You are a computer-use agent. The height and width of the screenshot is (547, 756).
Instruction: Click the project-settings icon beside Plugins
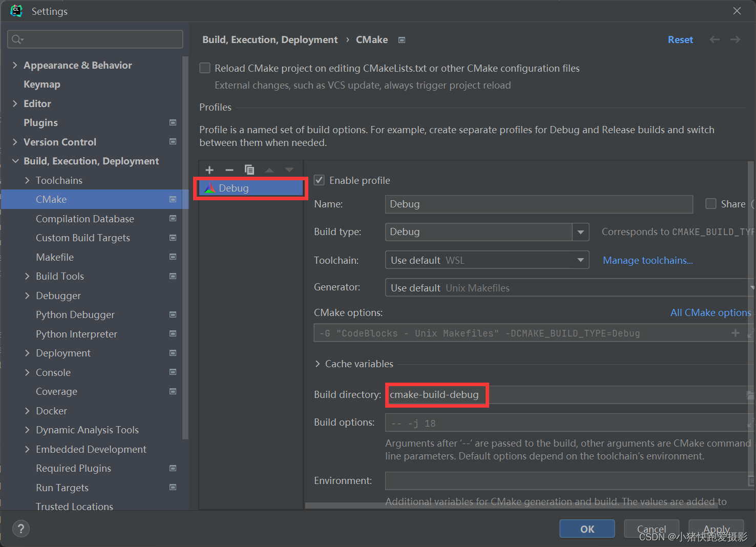(x=173, y=122)
